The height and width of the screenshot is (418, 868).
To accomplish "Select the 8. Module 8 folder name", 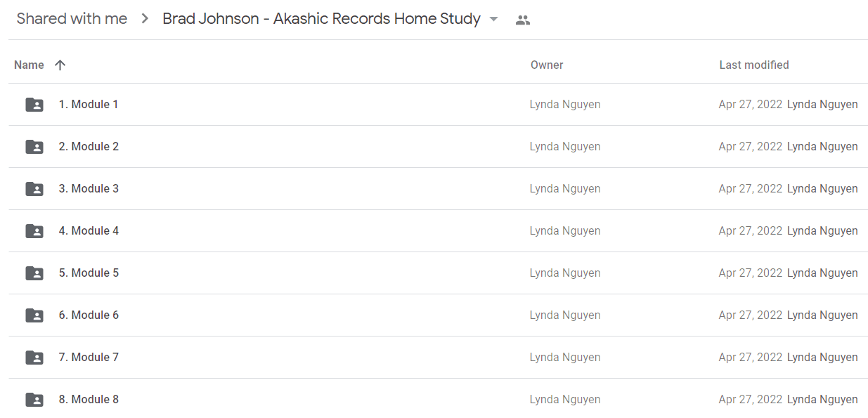I will coord(89,399).
